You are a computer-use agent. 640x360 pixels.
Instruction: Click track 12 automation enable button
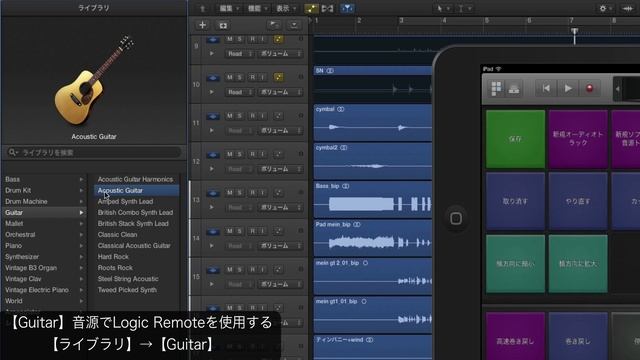point(278,154)
